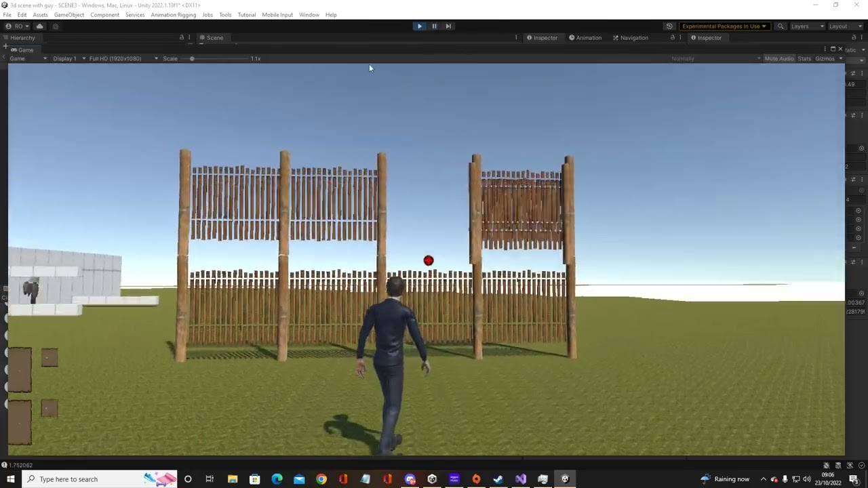Click the Type here to search box
This screenshot has height=488, width=868.
[100, 479]
